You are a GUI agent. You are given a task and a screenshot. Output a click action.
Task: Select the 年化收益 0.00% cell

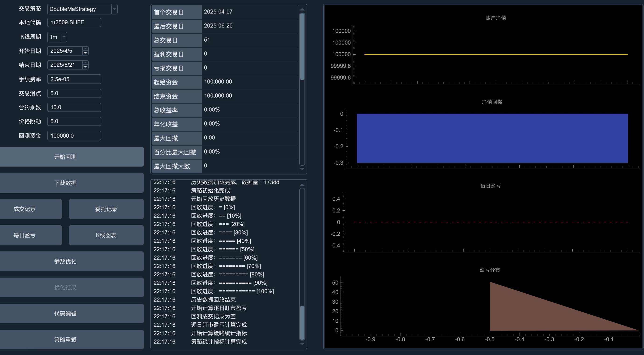[250, 124]
